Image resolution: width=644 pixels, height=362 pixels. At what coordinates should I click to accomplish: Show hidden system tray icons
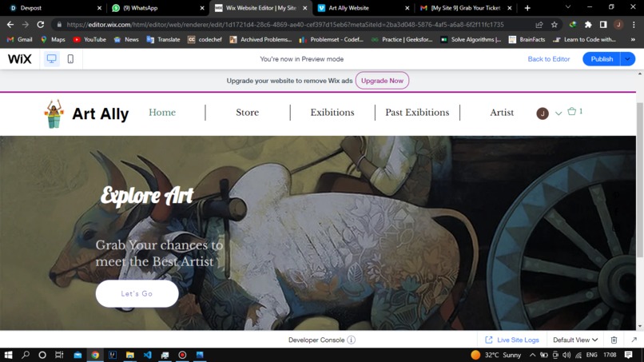tap(532, 355)
